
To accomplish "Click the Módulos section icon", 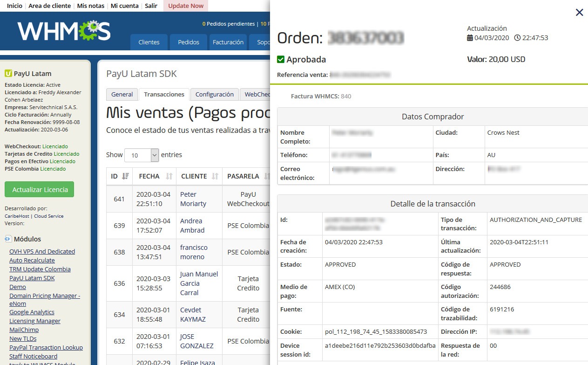I will tap(8, 239).
